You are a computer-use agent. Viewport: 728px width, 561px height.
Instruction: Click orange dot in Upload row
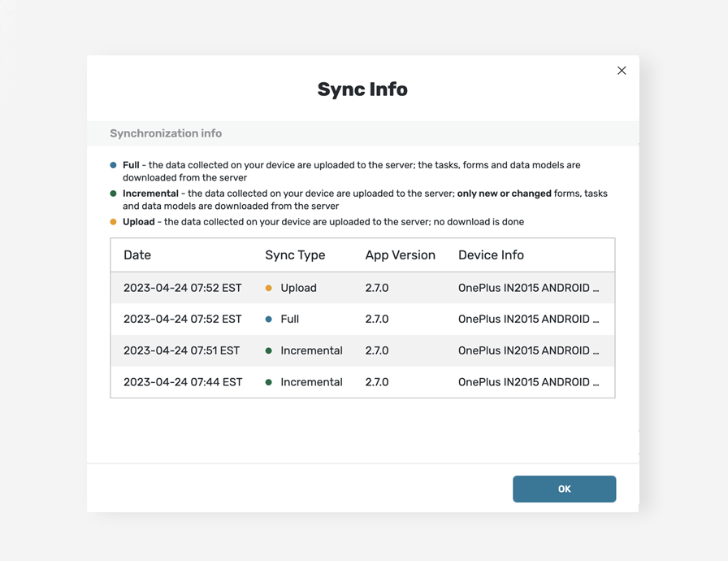click(268, 288)
